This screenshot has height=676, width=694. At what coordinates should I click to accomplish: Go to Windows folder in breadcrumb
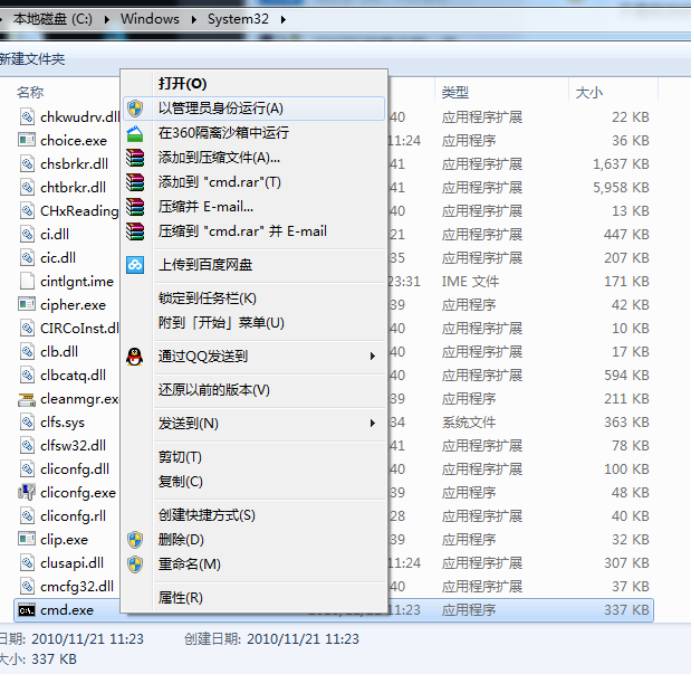[150, 19]
